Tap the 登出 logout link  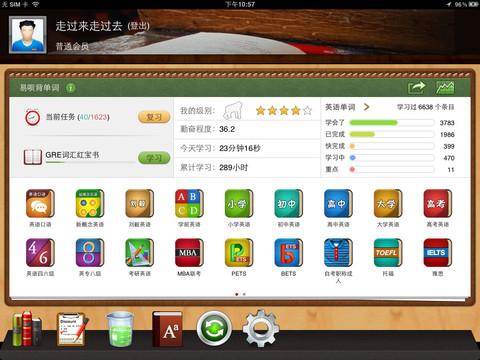[x=138, y=26]
